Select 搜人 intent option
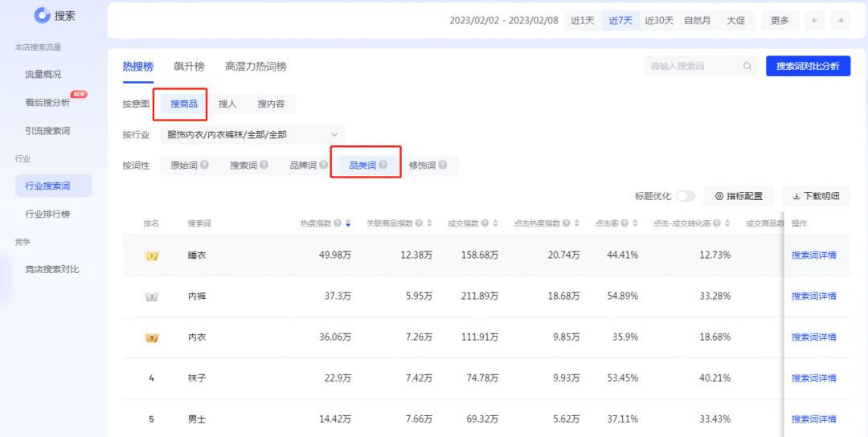This screenshot has height=437, width=868. (227, 104)
